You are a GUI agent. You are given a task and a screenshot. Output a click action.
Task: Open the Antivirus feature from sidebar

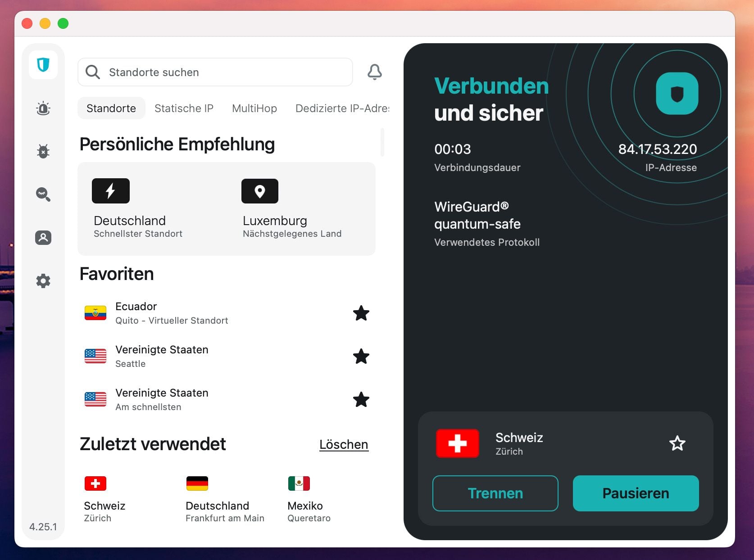[43, 151]
